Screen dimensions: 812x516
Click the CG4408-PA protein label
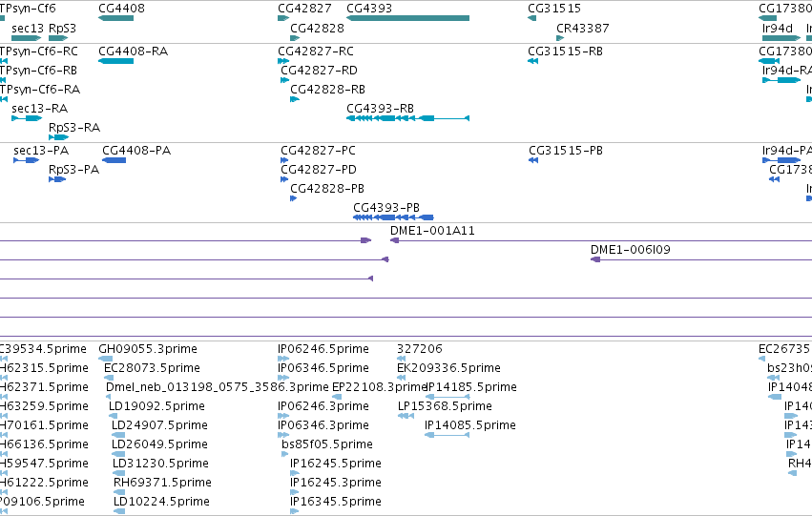click(136, 151)
